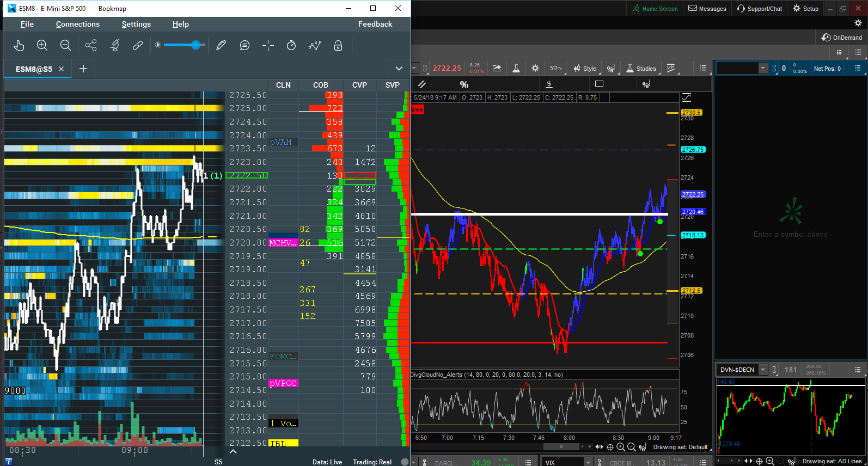Open the Help menu in Bookmap
This screenshot has width=868, height=466.
181,24
